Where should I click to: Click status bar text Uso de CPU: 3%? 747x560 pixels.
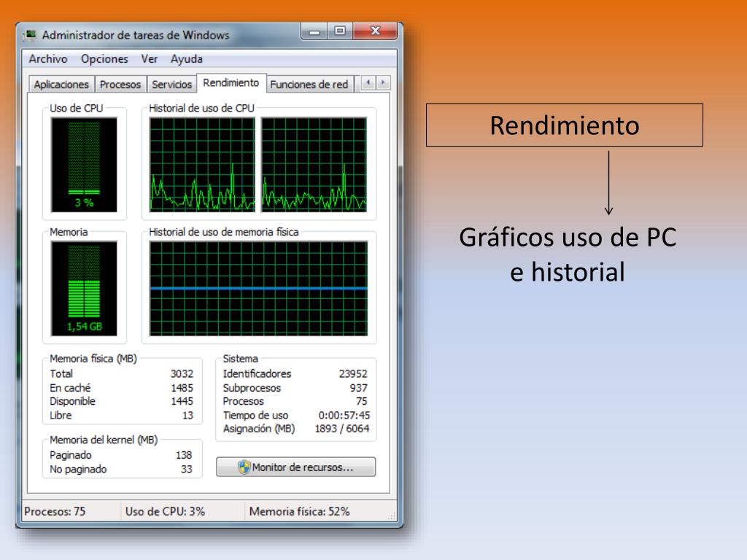pyautogui.click(x=165, y=511)
